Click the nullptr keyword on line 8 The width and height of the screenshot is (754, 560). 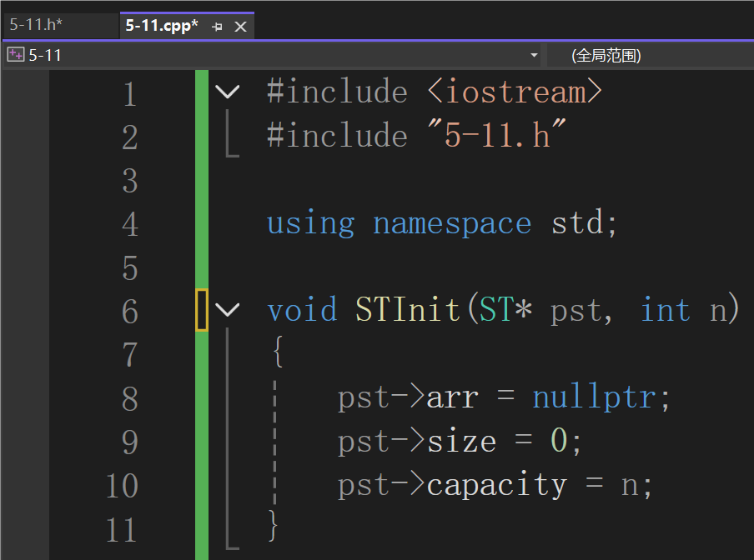(594, 397)
